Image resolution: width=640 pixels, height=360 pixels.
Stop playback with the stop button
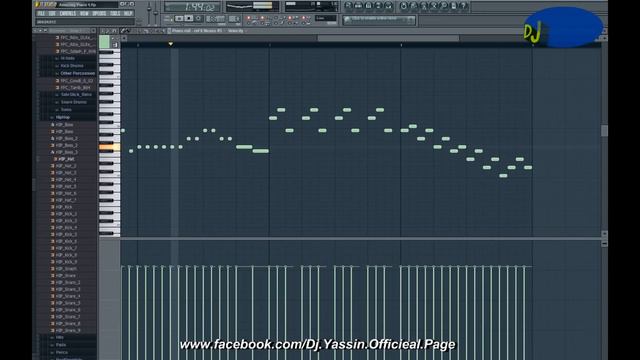click(x=189, y=19)
